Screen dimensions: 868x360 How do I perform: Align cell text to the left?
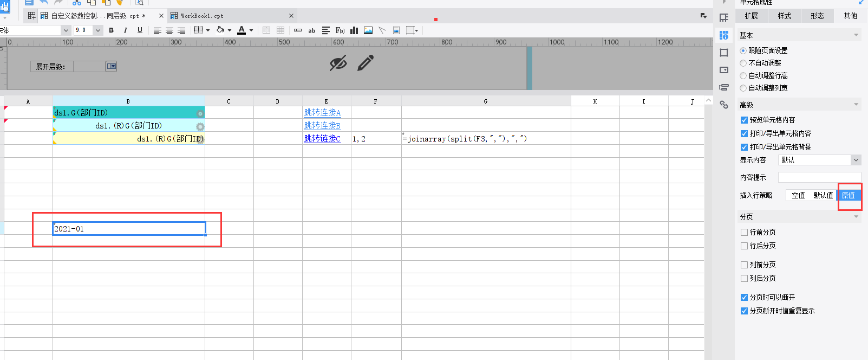tap(157, 30)
